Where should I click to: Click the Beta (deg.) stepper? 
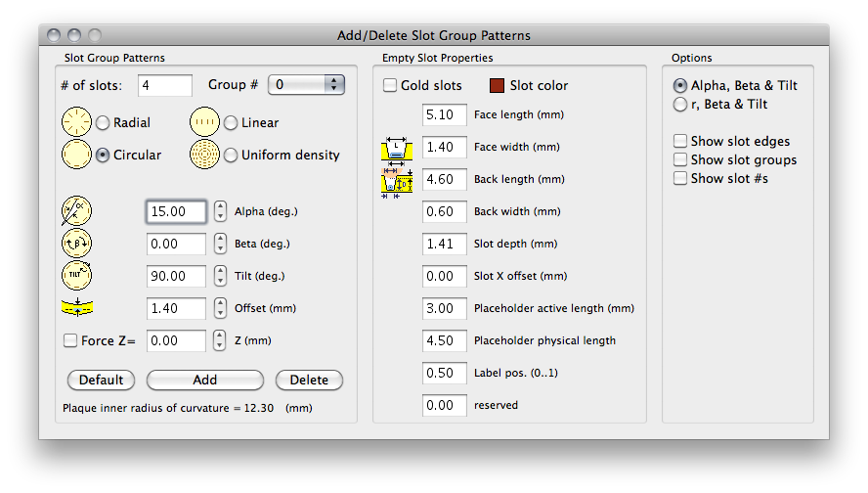(x=220, y=244)
